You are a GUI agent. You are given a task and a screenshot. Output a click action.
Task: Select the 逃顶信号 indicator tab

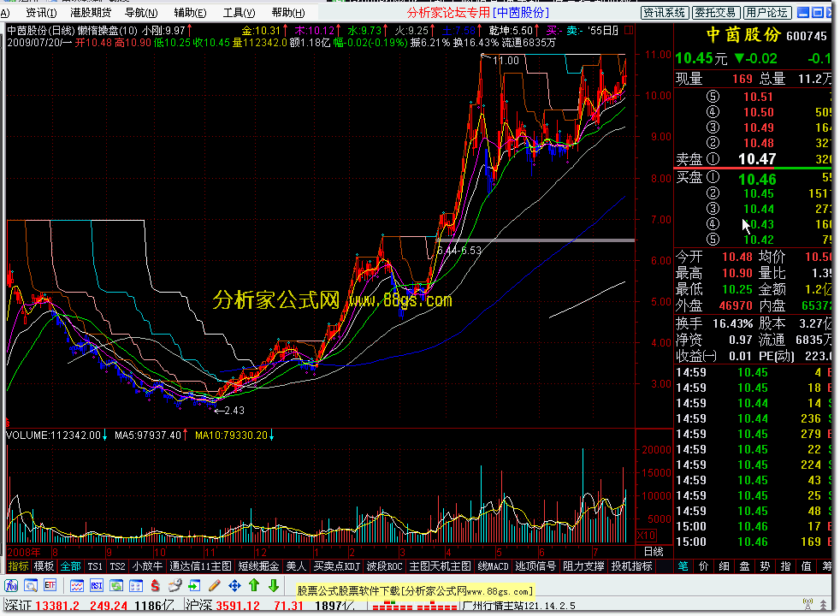click(535, 566)
